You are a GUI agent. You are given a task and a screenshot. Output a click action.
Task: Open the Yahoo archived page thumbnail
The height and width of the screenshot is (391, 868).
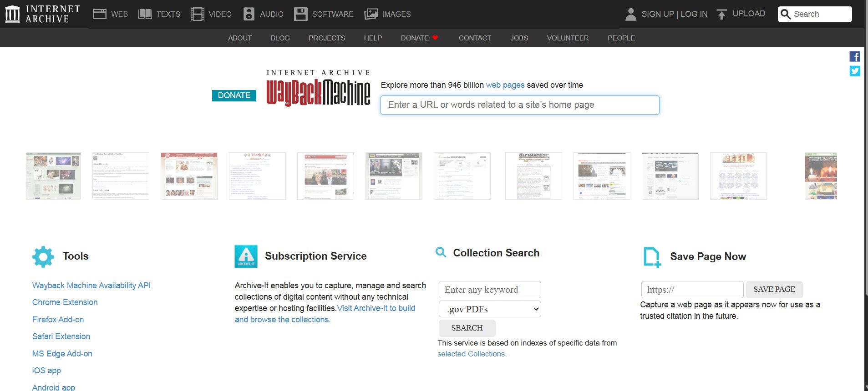tap(257, 176)
